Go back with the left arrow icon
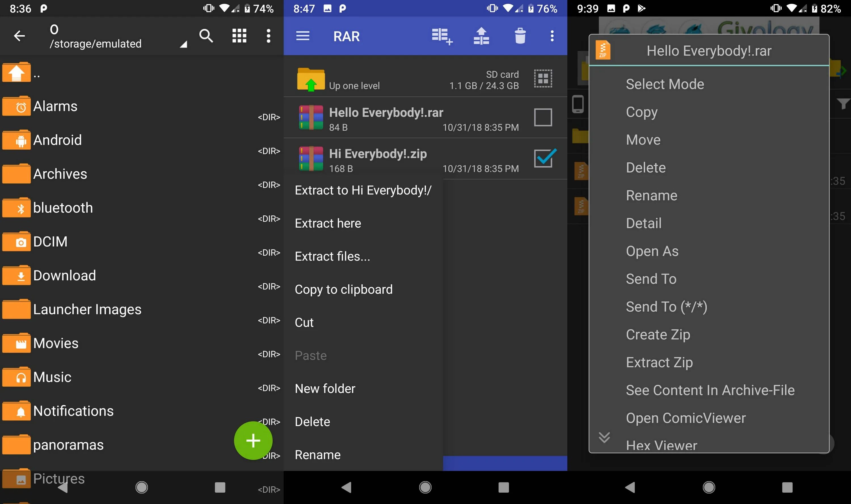The width and height of the screenshot is (851, 504). [19, 36]
